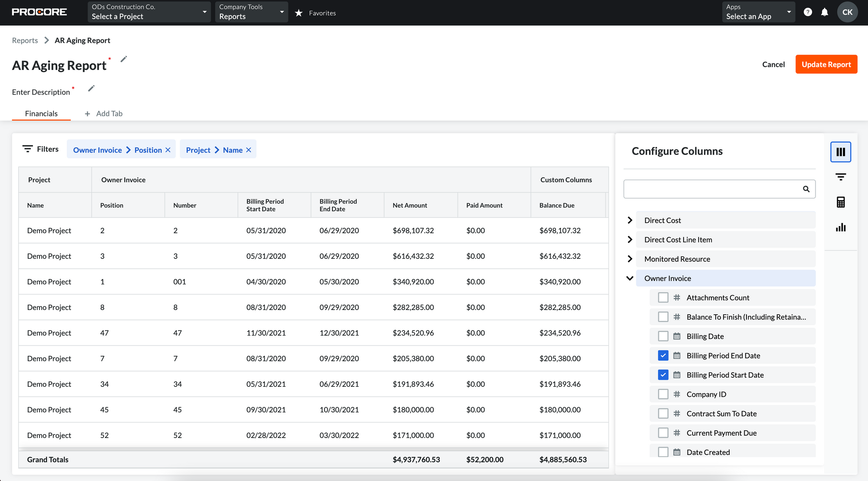Viewport: 868px width, 481px height.
Task: Edit the description using pencil icon
Action: [x=91, y=89]
